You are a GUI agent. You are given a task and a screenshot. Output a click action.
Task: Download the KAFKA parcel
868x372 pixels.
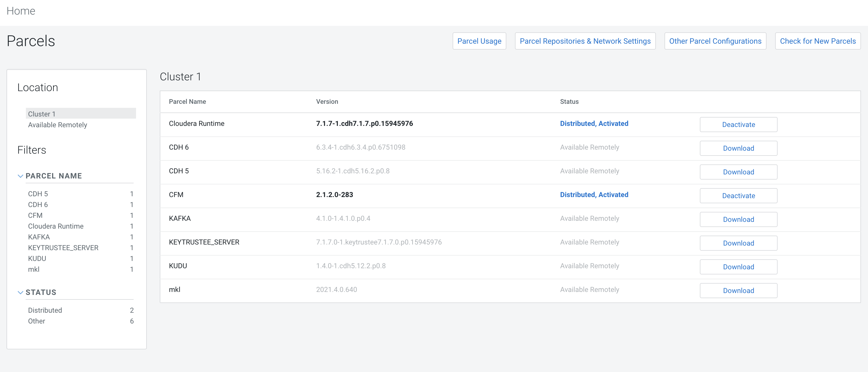pyautogui.click(x=738, y=219)
